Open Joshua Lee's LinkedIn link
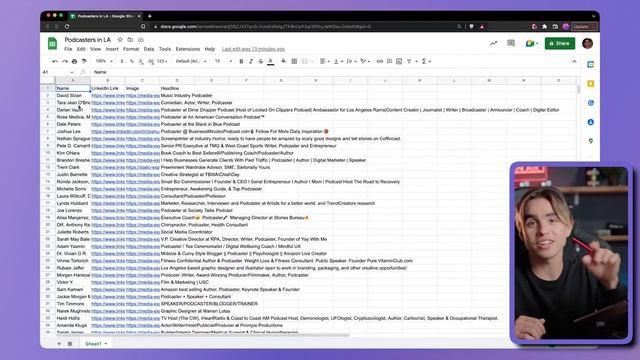Image resolution: width=640 pixels, height=360 pixels. pos(125,131)
